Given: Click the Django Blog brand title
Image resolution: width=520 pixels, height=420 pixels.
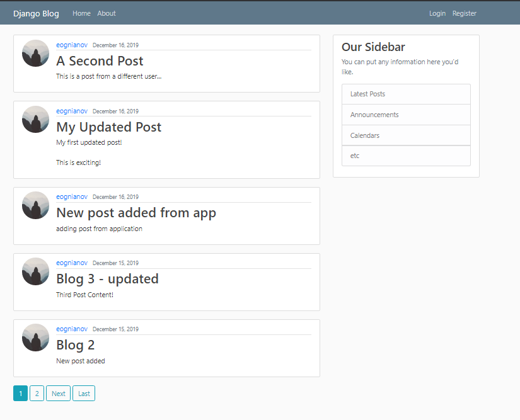Looking at the screenshot, I should (36, 14).
